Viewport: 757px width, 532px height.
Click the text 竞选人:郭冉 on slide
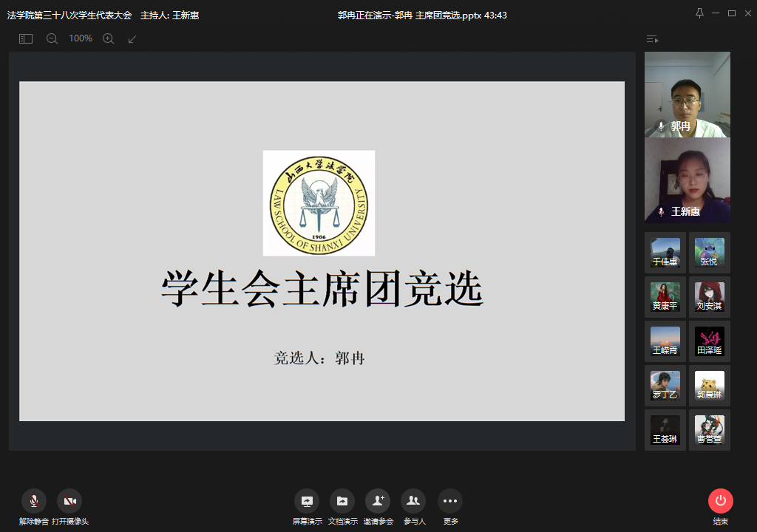click(x=319, y=358)
